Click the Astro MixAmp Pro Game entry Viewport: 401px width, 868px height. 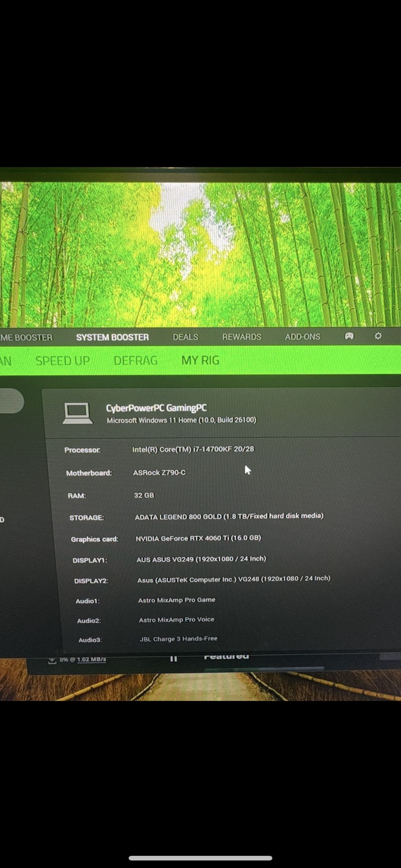(177, 600)
